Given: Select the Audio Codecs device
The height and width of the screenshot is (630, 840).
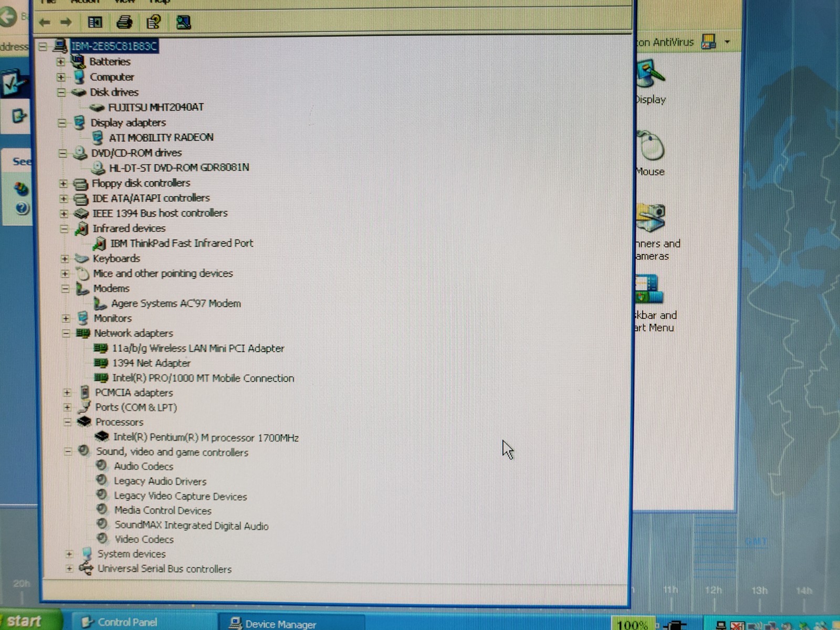Looking at the screenshot, I should pos(143,466).
